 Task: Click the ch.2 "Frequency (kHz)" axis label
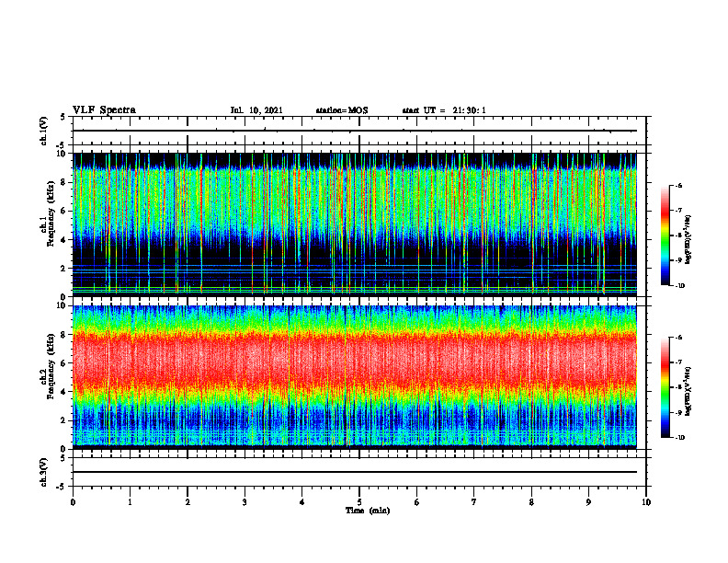pos(51,366)
